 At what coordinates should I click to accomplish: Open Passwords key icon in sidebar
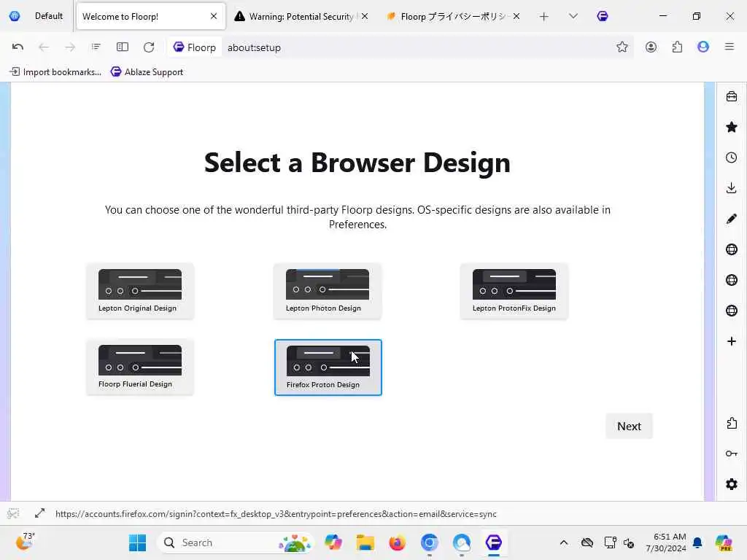tap(731, 454)
